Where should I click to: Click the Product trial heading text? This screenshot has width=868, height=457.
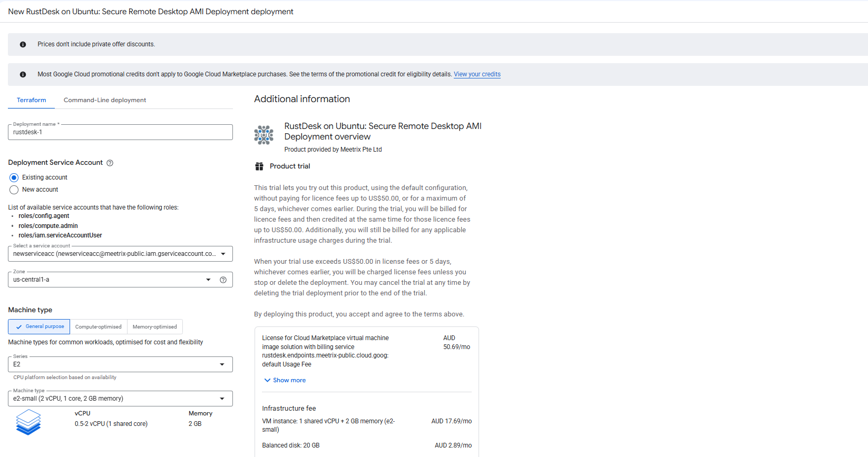290,166
